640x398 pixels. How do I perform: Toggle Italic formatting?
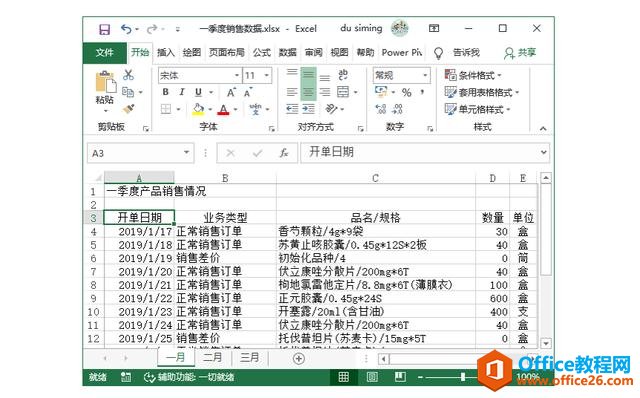click(182, 92)
